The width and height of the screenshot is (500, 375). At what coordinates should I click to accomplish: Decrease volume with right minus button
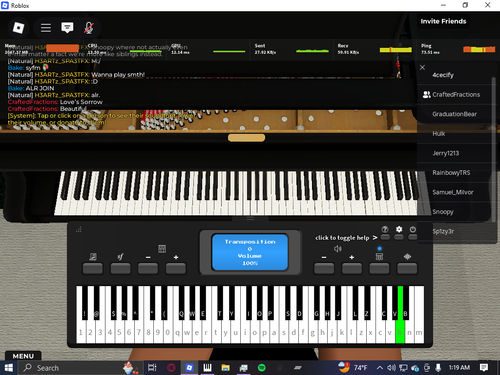[x=324, y=268]
